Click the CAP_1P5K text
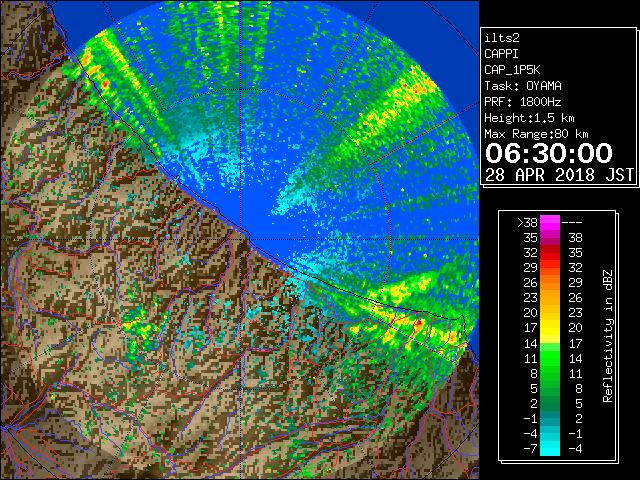Screen dimensions: 640x480 click(x=512, y=70)
